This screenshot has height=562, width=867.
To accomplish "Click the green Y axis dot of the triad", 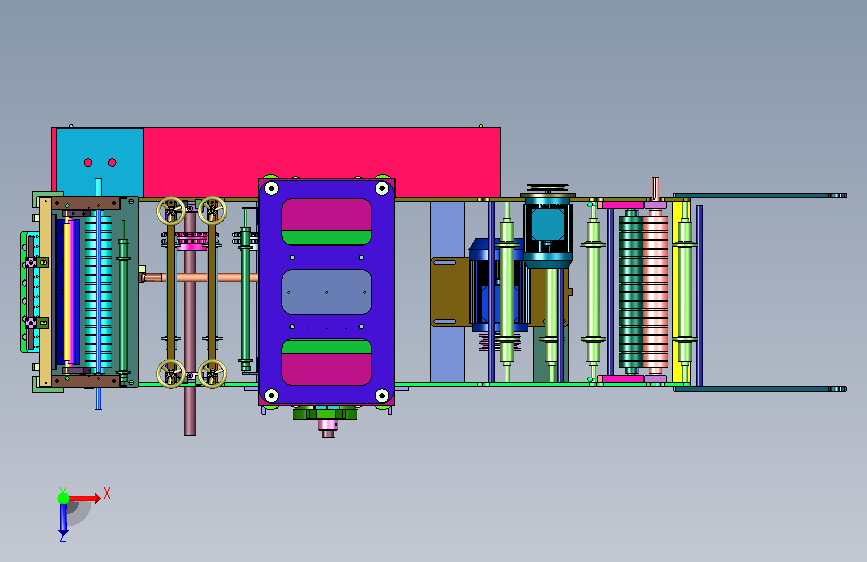I will 63,498.
